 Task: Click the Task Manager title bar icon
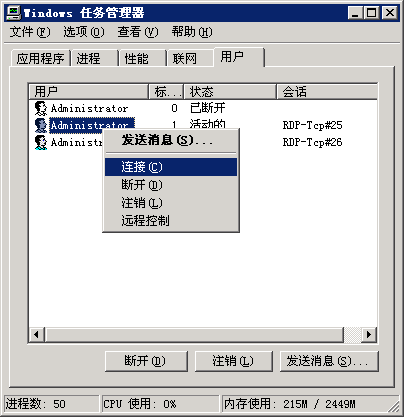[13, 13]
